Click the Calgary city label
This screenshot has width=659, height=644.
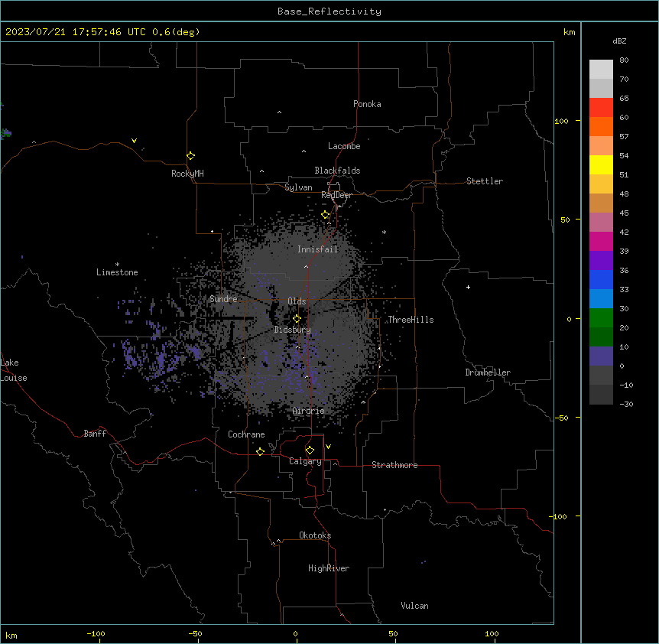coord(305,461)
